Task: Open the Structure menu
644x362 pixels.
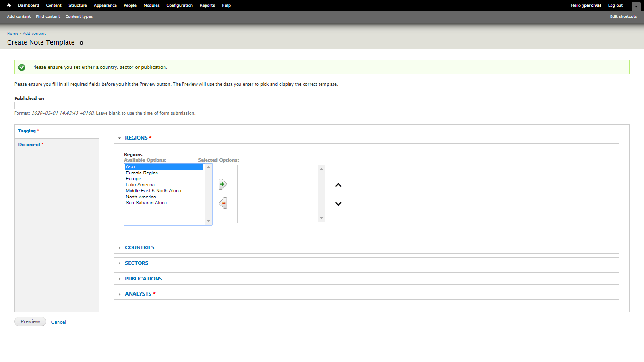Action: pyautogui.click(x=77, y=5)
